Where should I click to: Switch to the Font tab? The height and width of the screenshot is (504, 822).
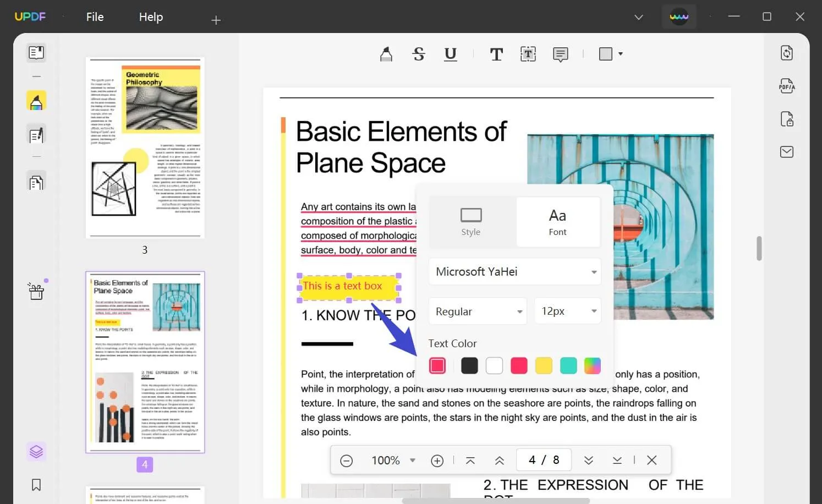[x=557, y=222]
